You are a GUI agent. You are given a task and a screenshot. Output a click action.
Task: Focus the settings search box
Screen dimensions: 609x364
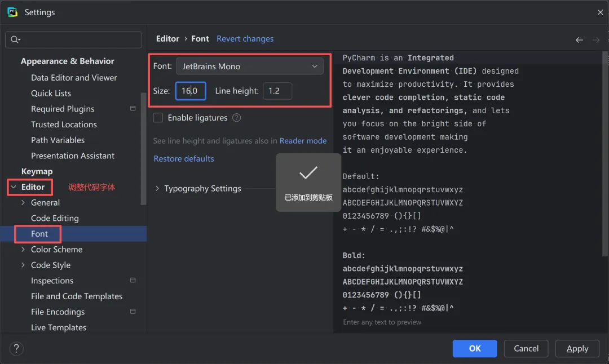pos(73,39)
